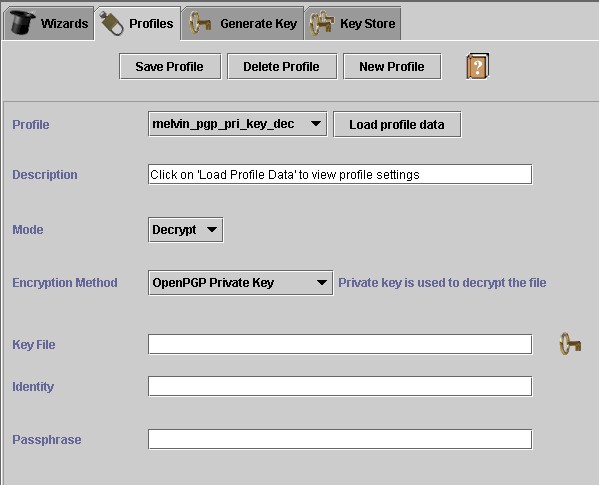
Task: Click the Save Profile button
Action: click(x=170, y=66)
